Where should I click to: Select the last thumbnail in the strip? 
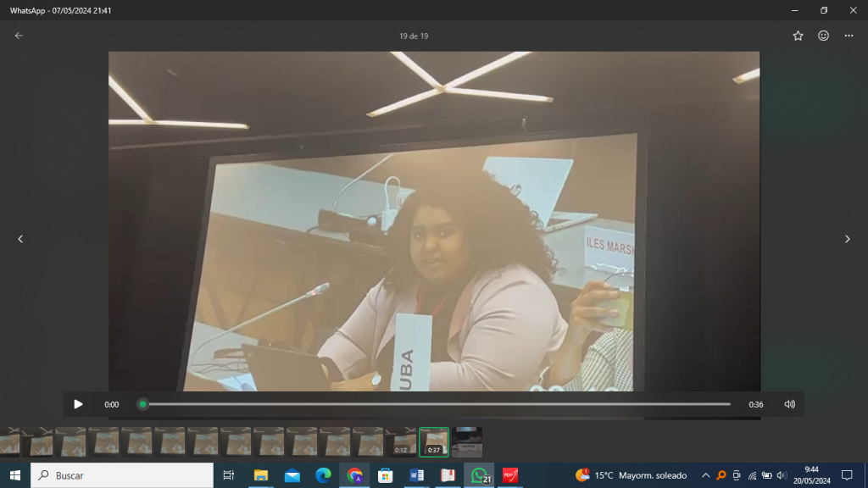point(467,441)
